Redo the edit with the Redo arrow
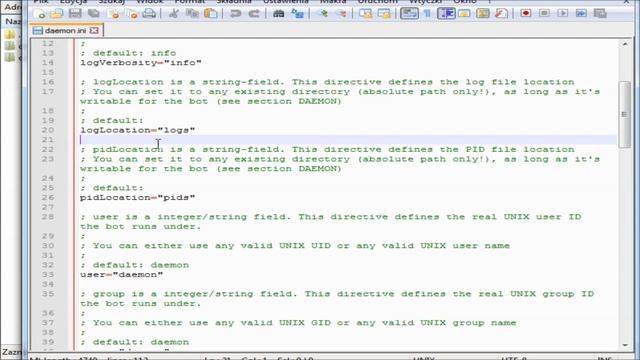Viewport: 640px width, 360px height. point(253,13)
